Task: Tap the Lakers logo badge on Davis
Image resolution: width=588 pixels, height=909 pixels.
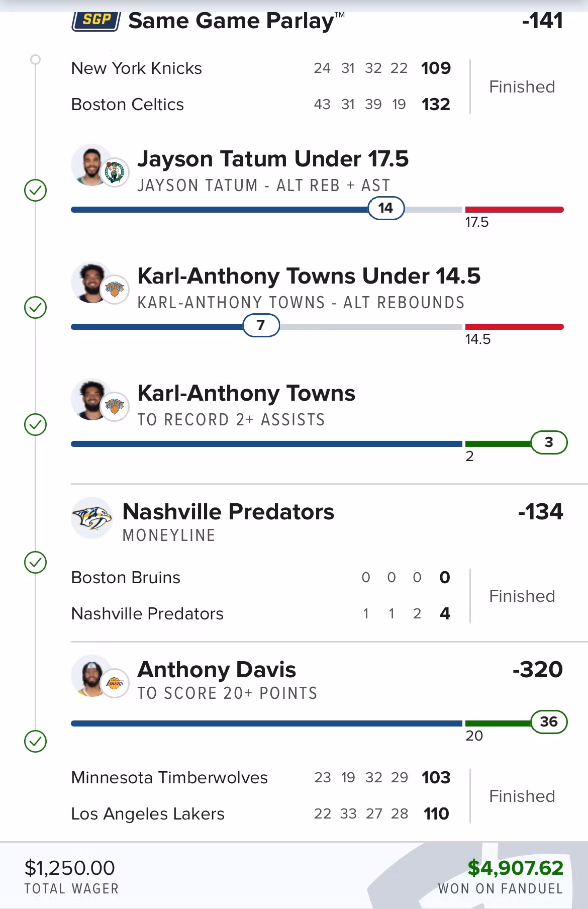Action: pyautogui.click(x=115, y=683)
